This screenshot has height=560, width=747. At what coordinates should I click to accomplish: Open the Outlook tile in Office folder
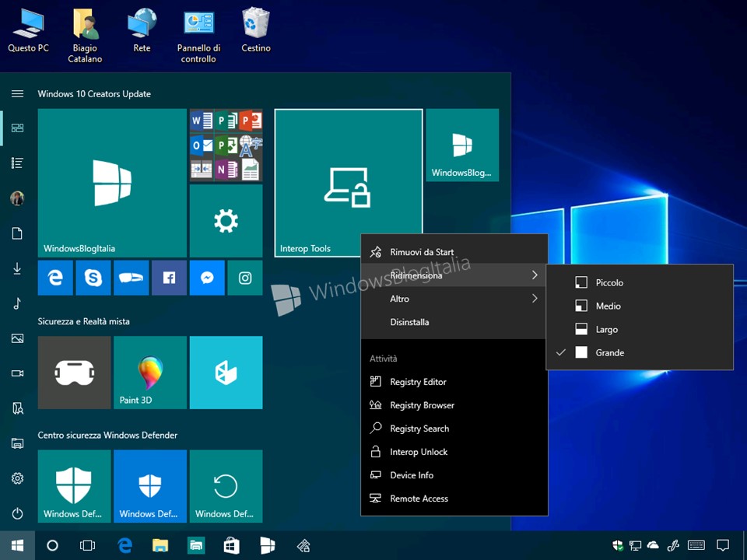(202, 145)
